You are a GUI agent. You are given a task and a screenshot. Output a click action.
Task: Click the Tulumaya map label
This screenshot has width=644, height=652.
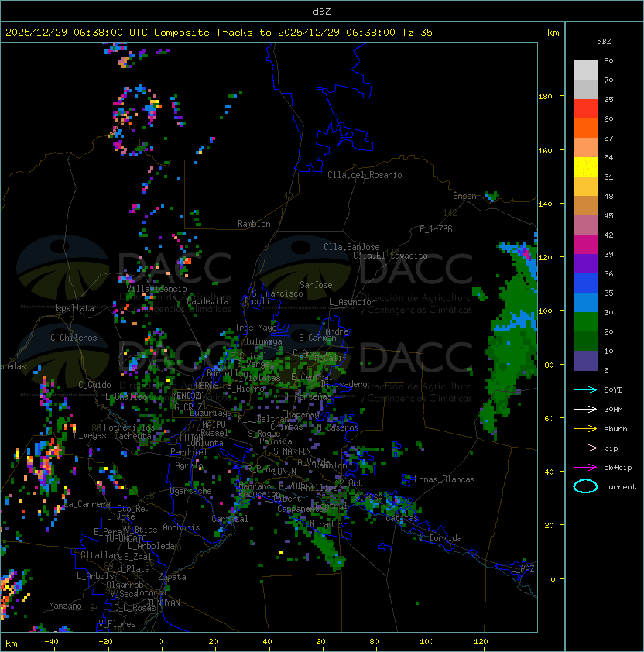pyautogui.click(x=264, y=341)
